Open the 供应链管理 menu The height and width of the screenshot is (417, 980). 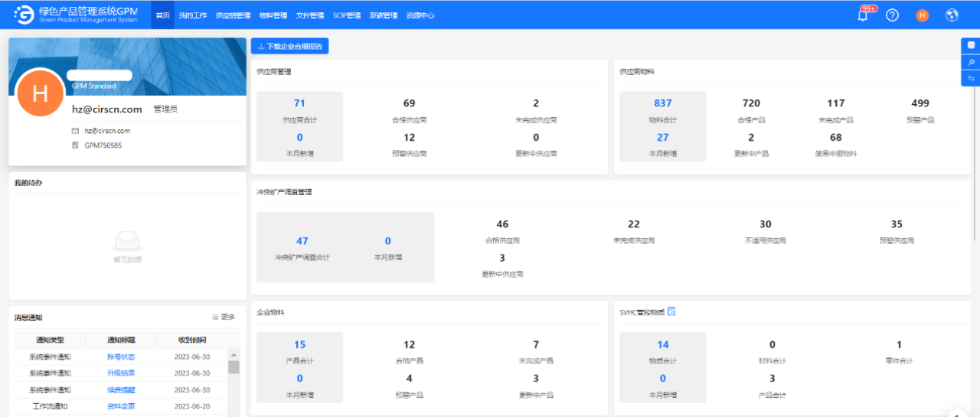(x=233, y=15)
